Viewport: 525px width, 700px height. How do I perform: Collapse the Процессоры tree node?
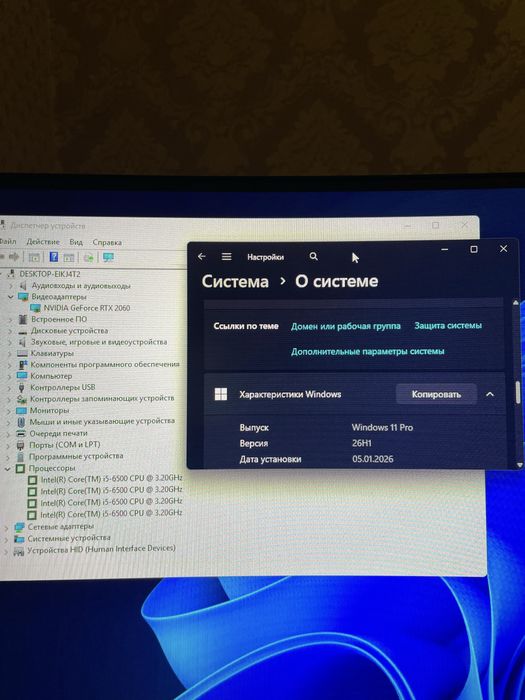[x=8, y=469]
